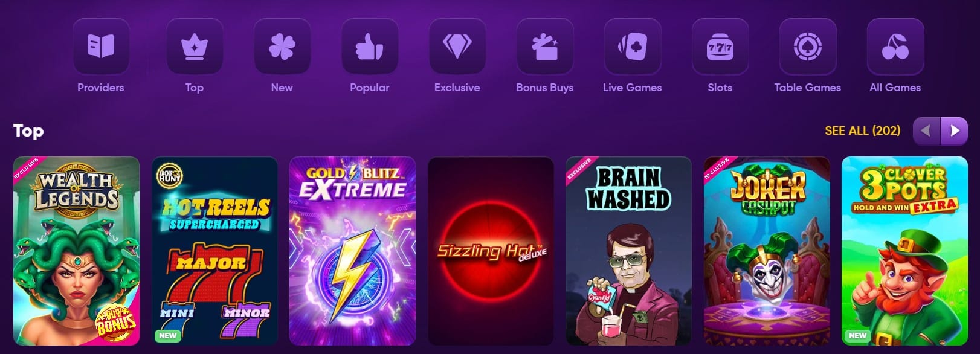
Task: Play 3 Clover Pots Extra game
Action: 904,251
